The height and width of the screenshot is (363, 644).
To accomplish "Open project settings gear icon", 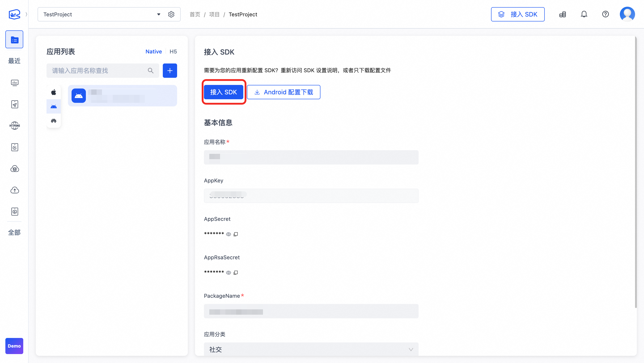I will [x=171, y=14].
